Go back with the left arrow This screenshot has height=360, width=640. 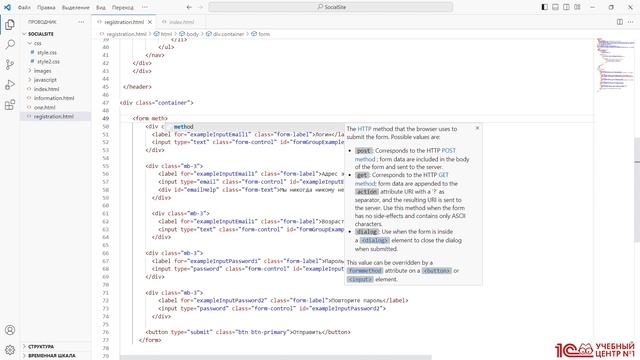pyautogui.click(x=189, y=7)
